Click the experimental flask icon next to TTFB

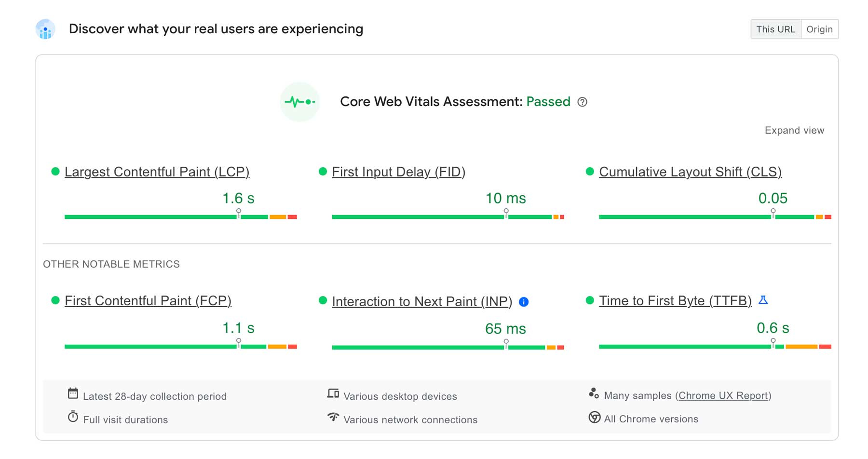pyautogui.click(x=763, y=300)
